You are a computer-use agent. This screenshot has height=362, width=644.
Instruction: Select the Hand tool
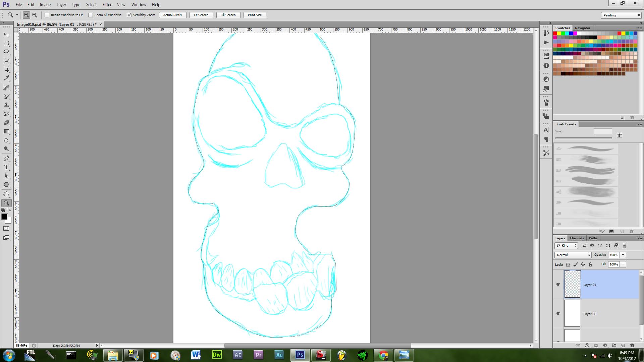click(6, 194)
